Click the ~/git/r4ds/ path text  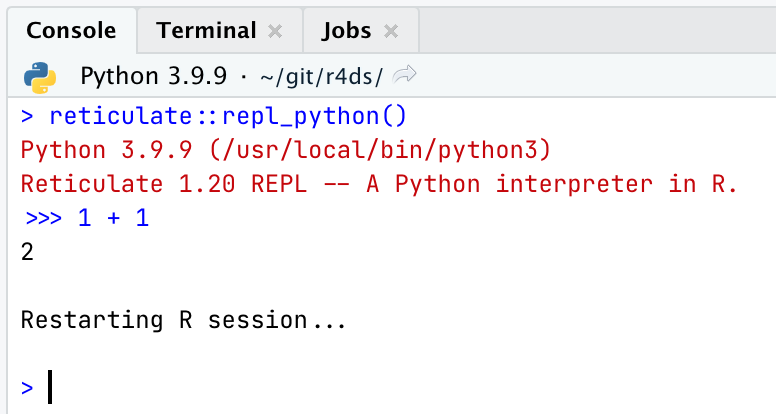[321, 77]
